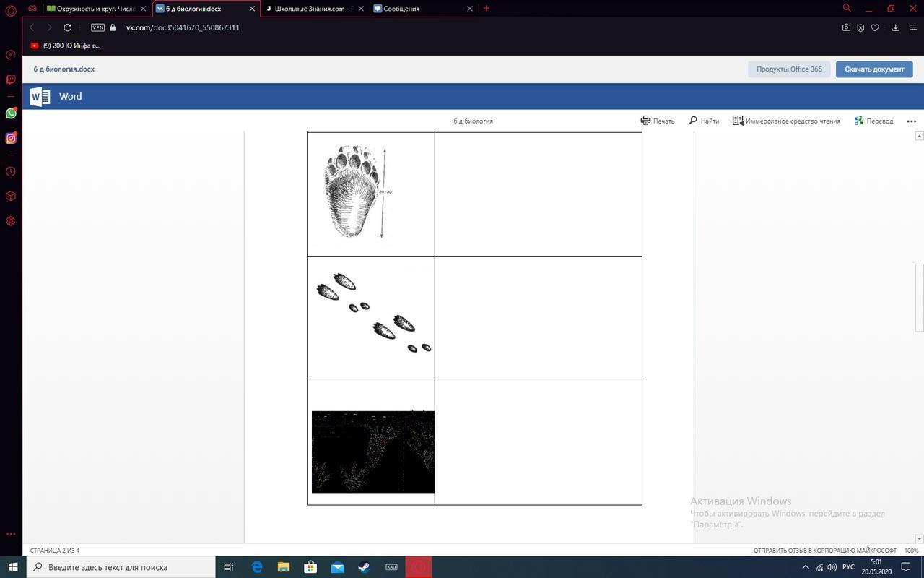Open ad blocker shield icon
The width and height of the screenshot is (924, 578).
pyautogui.click(x=860, y=27)
